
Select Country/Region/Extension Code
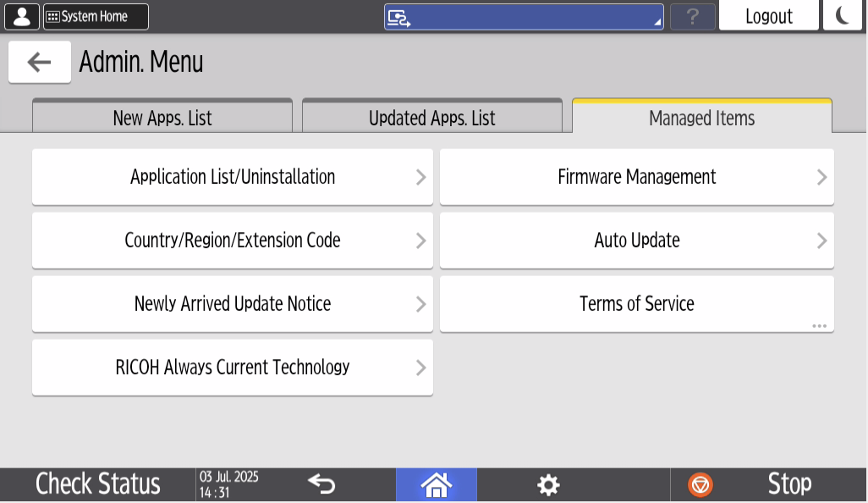[233, 240]
